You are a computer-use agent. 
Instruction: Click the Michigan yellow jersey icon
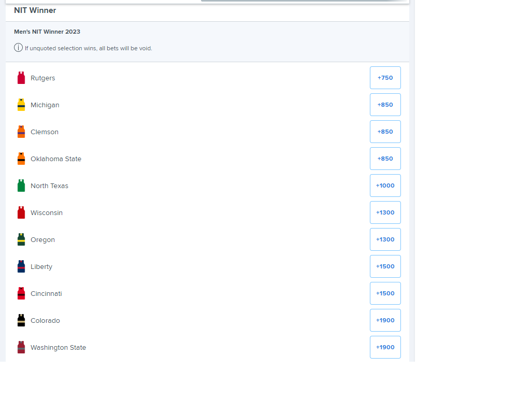point(21,105)
